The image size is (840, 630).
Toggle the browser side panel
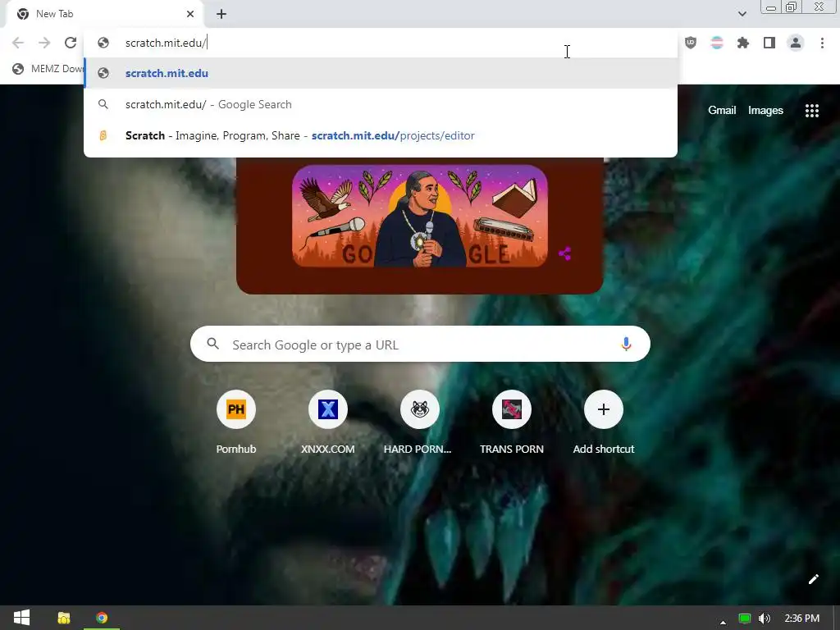click(769, 43)
